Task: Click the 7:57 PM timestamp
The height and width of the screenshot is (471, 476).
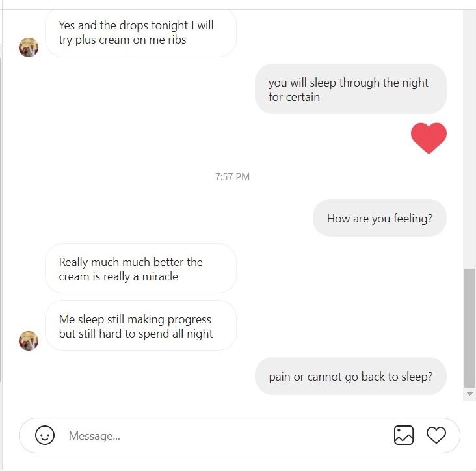Action: (x=232, y=177)
